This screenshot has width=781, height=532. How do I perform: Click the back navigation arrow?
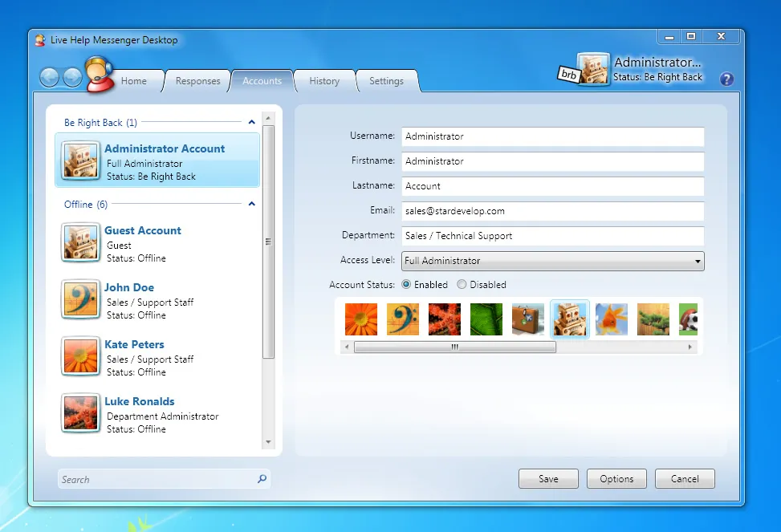(50, 77)
